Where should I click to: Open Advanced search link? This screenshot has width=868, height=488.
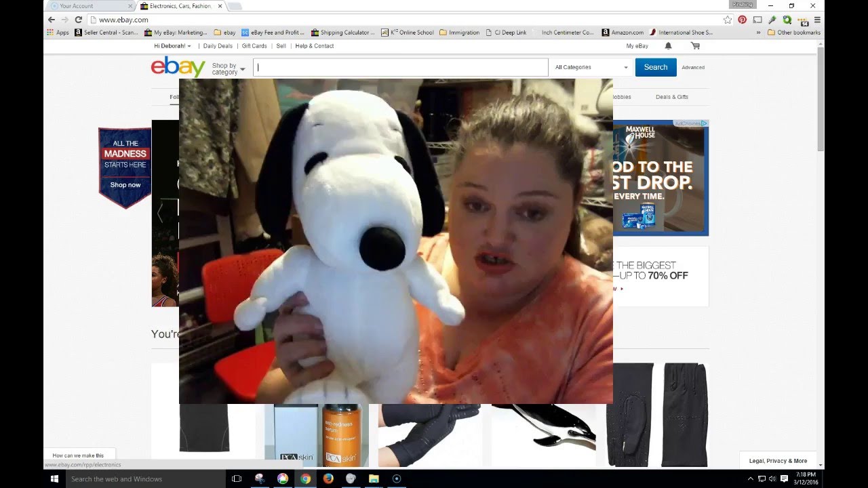pyautogui.click(x=693, y=68)
